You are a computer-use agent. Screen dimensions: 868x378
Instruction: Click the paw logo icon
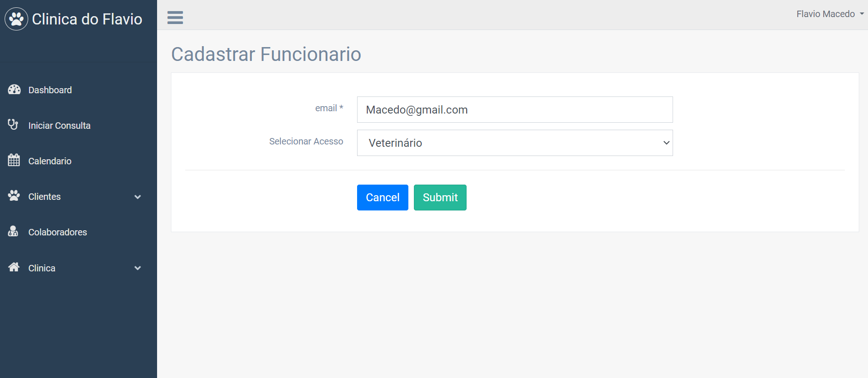(x=17, y=19)
